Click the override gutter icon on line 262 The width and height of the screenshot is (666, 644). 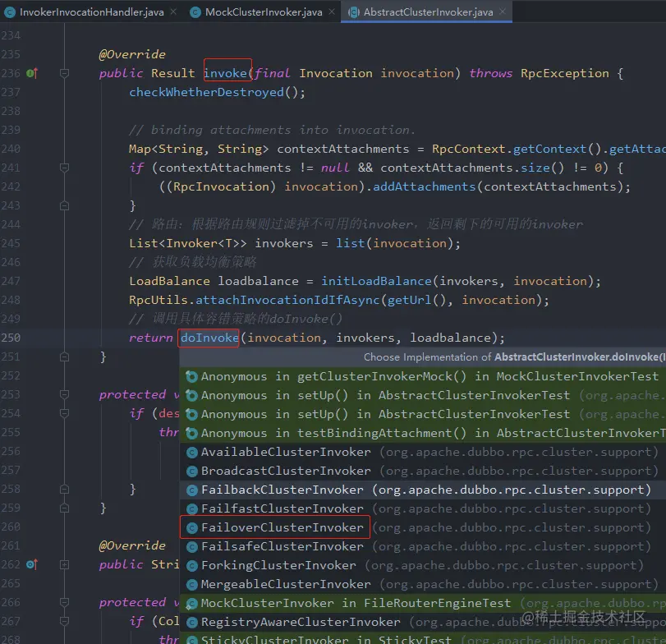coord(32,564)
